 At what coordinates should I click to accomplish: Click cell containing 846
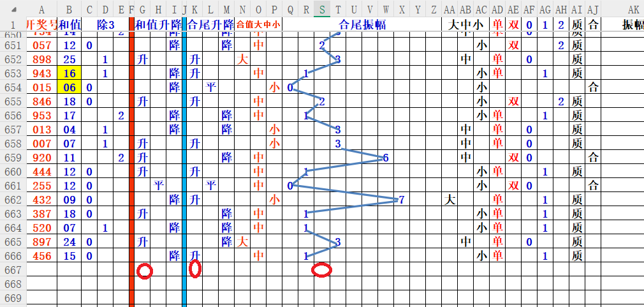[x=42, y=101]
